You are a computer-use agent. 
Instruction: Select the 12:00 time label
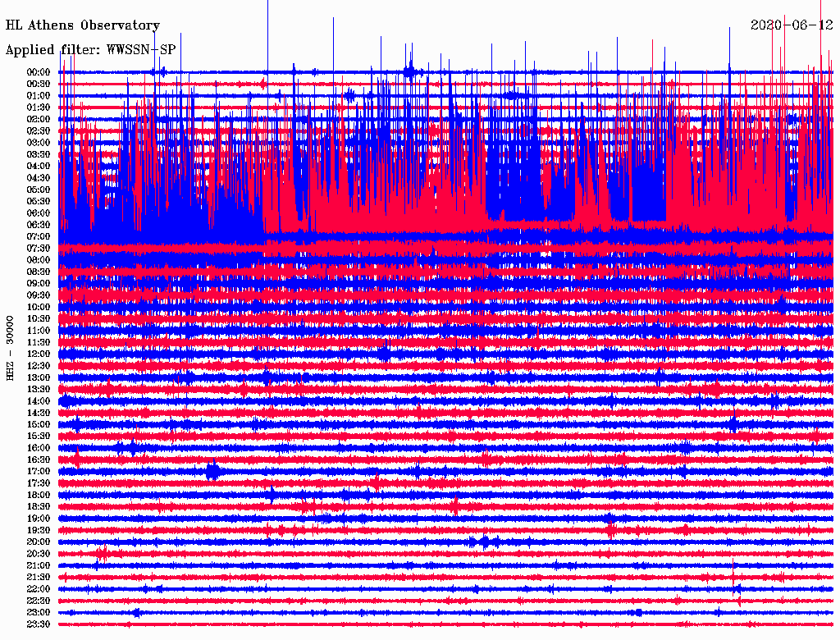39,354
